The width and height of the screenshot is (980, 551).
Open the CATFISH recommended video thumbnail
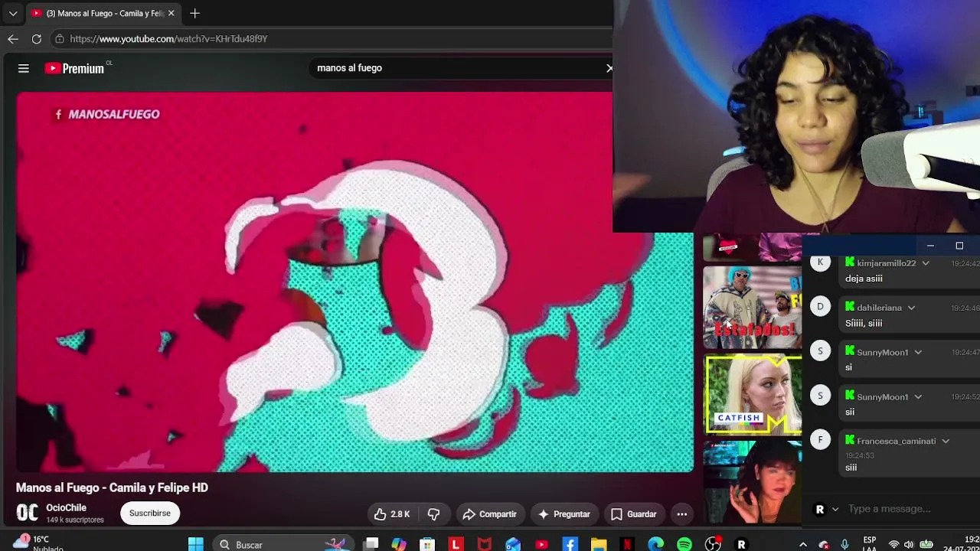(752, 394)
